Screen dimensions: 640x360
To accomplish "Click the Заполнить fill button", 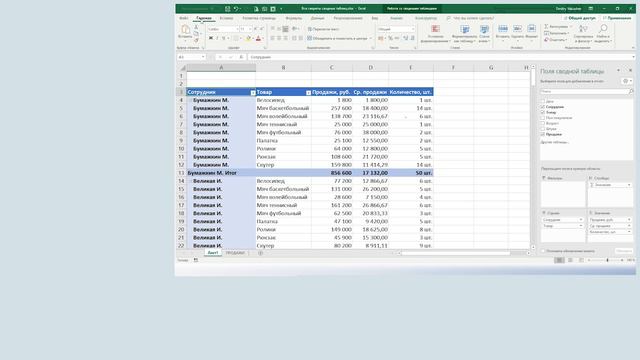I will tap(557, 33).
